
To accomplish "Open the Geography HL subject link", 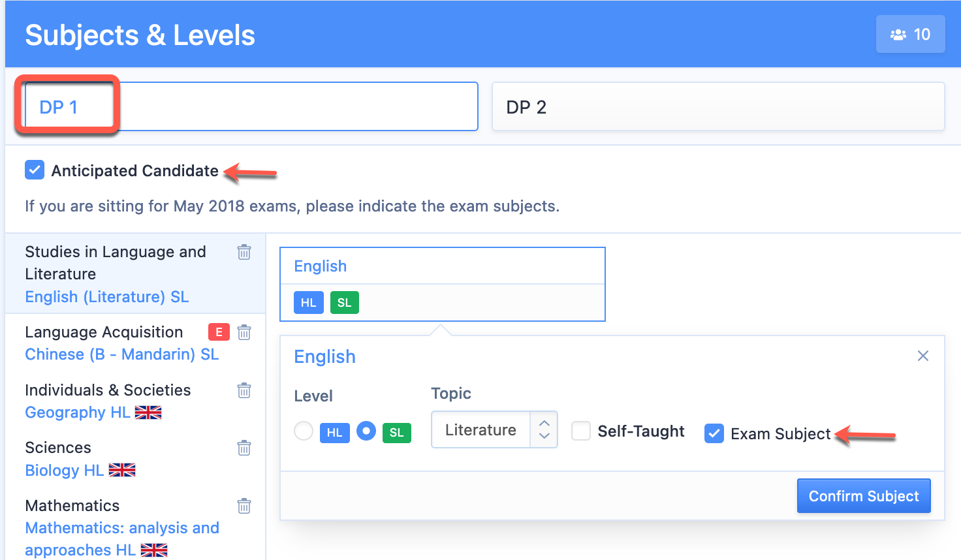I will point(77,412).
